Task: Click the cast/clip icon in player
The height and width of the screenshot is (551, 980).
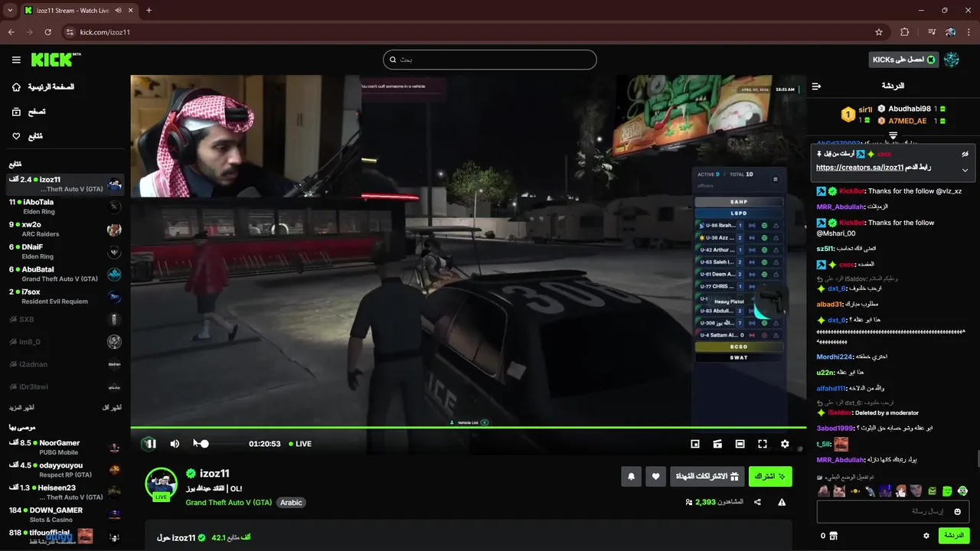Action: point(717,444)
